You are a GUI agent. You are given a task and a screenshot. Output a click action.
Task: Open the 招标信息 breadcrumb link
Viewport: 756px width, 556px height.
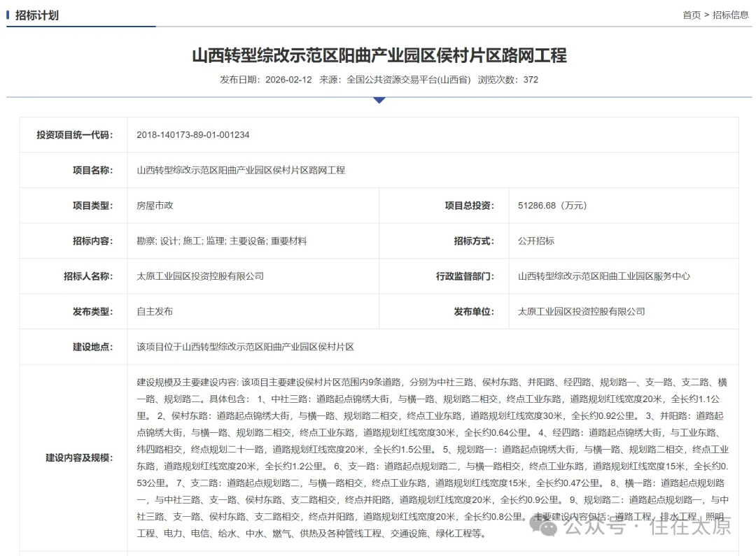(x=730, y=15)
